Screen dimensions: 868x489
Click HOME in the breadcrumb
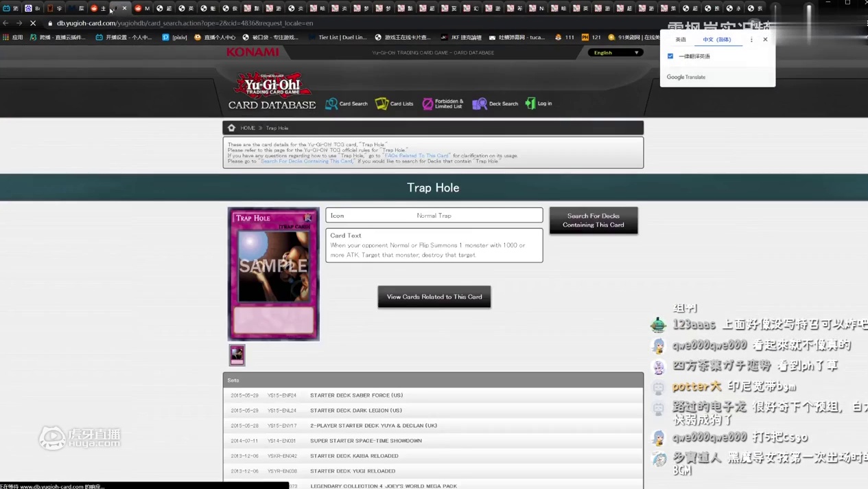[248, 128]
